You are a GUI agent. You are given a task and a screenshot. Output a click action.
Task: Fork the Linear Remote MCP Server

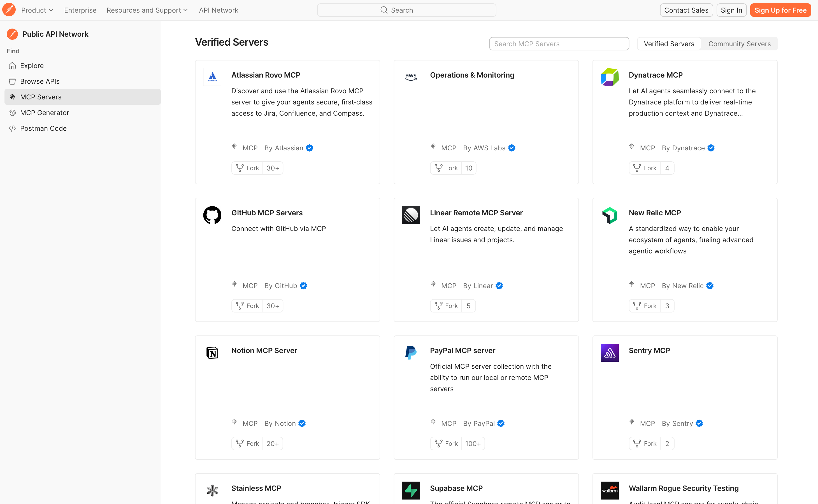coord(446,306)
